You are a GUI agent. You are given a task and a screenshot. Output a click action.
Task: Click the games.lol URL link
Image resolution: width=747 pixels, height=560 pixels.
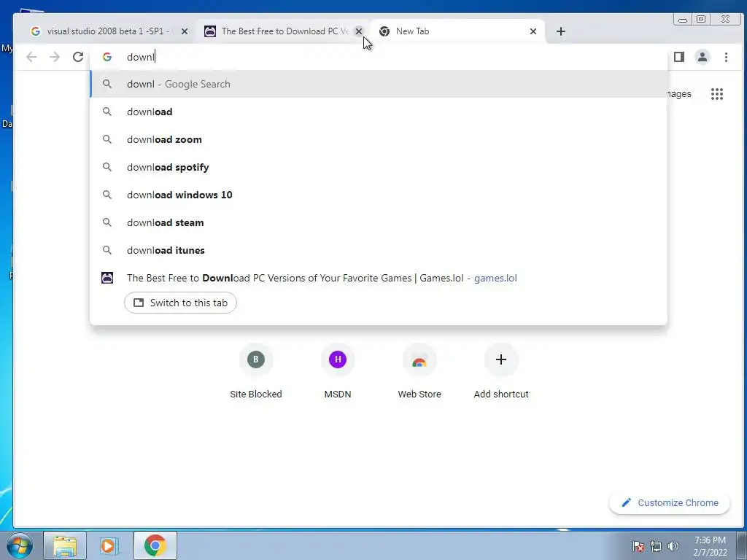click(495, 278)
